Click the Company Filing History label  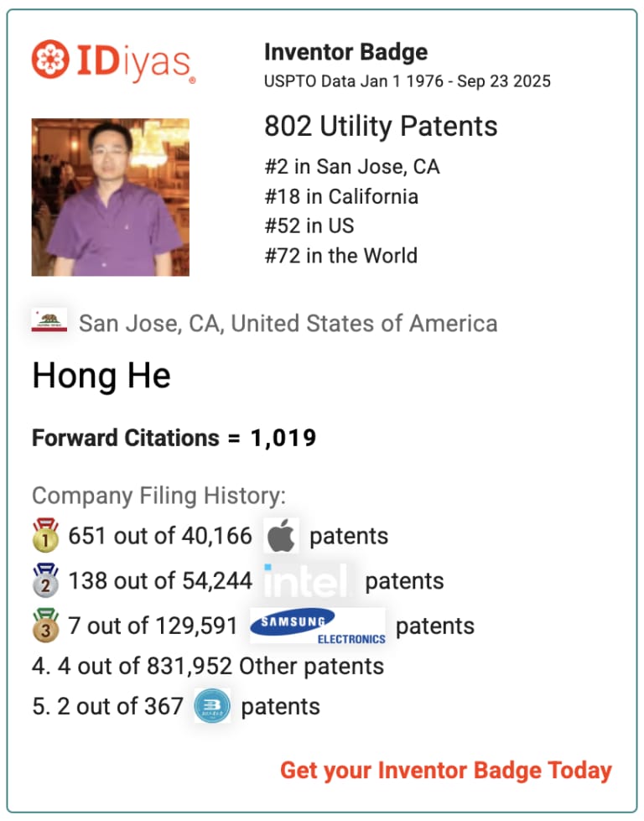click(158, 496)
